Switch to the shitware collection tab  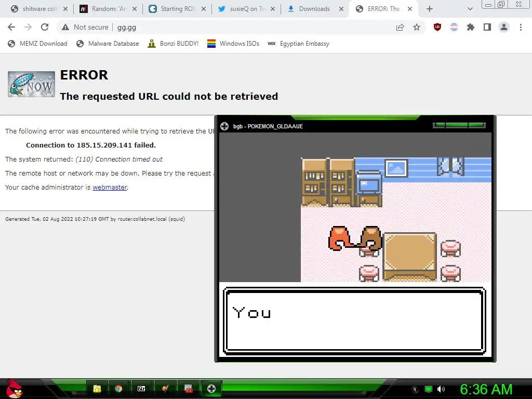tap(38, 9)
